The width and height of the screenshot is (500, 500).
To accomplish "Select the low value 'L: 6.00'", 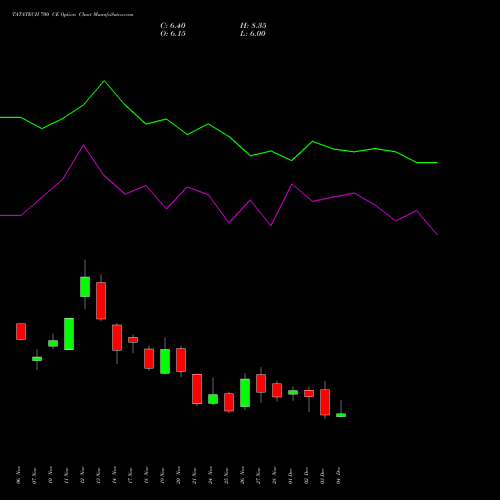I will tap(253, 34).
